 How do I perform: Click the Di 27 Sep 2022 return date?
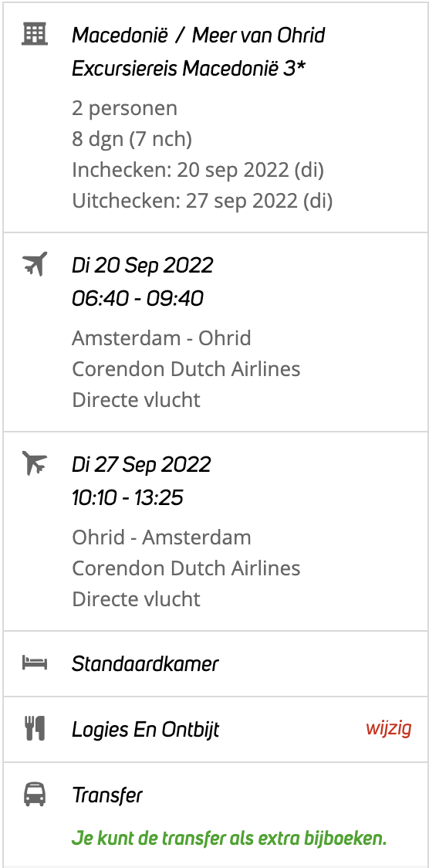click(141, 464)
